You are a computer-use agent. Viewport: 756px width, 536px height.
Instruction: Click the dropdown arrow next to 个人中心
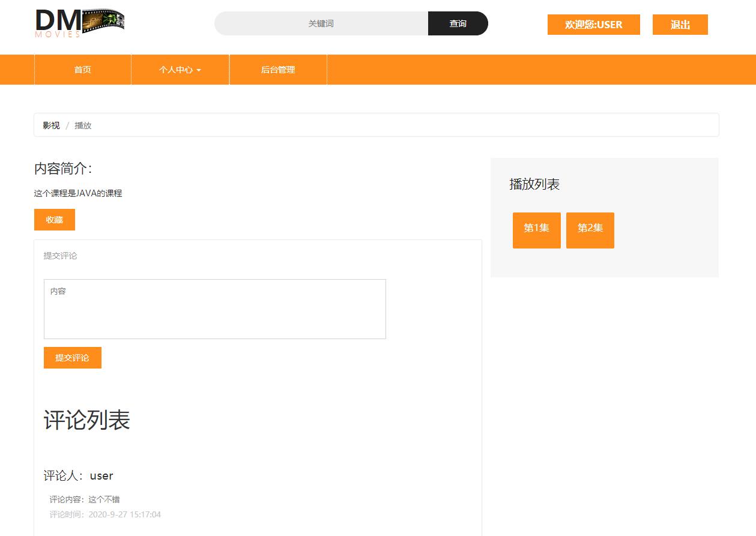[199, 70]
